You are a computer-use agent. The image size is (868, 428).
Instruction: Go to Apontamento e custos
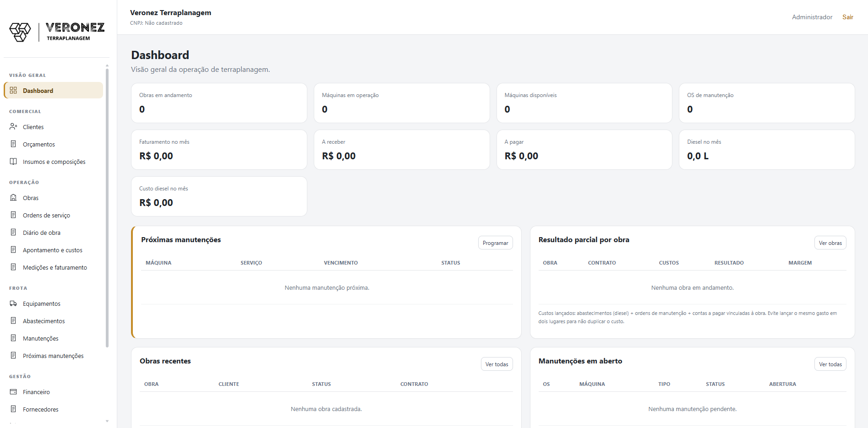click(x=54, y=250)
